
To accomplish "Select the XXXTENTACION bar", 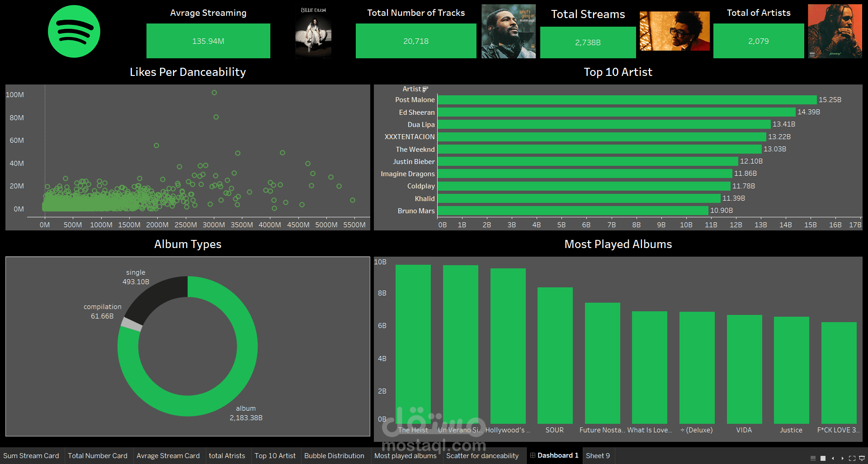I will tap(602, 137).
